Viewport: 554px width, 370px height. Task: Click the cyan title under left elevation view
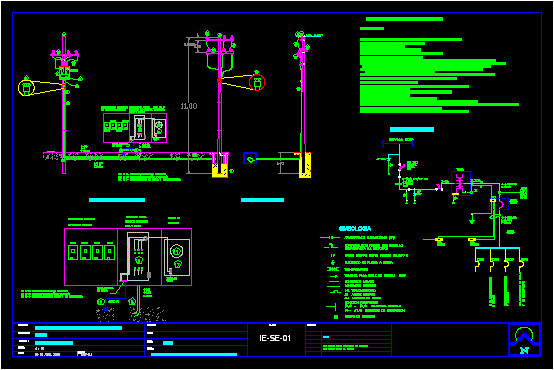pos(117,200)
